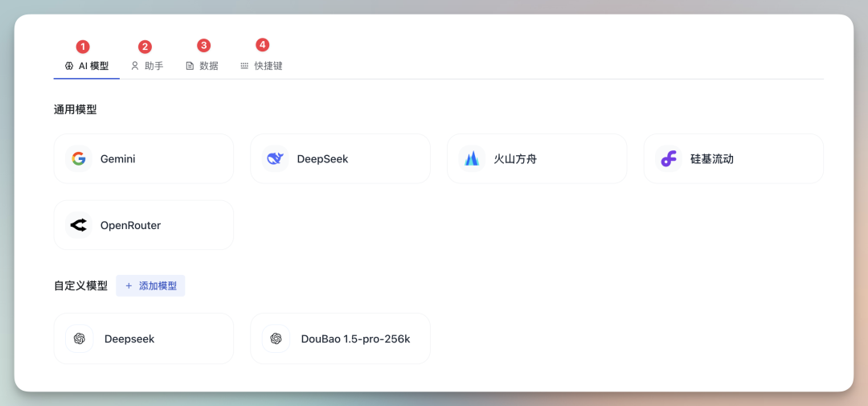Click the OpenRouter arrow logo icon

pyautogui.click(x=79, y=225)
